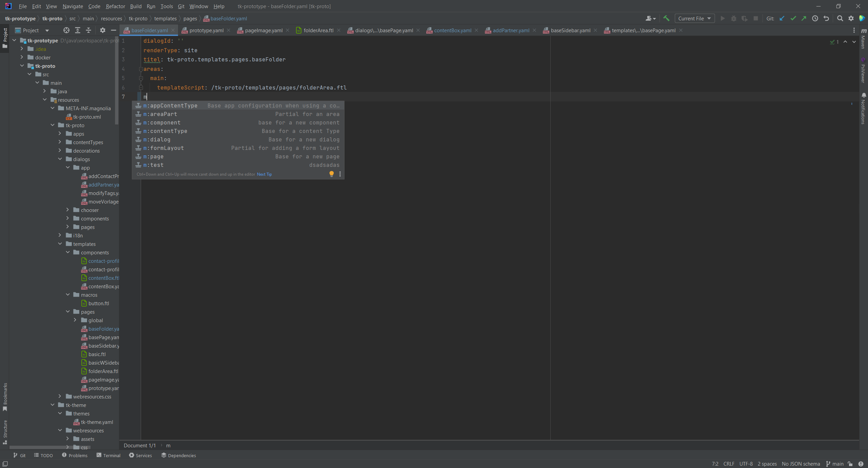
Task: Open the Refactor menu
Action: (115, 6)
